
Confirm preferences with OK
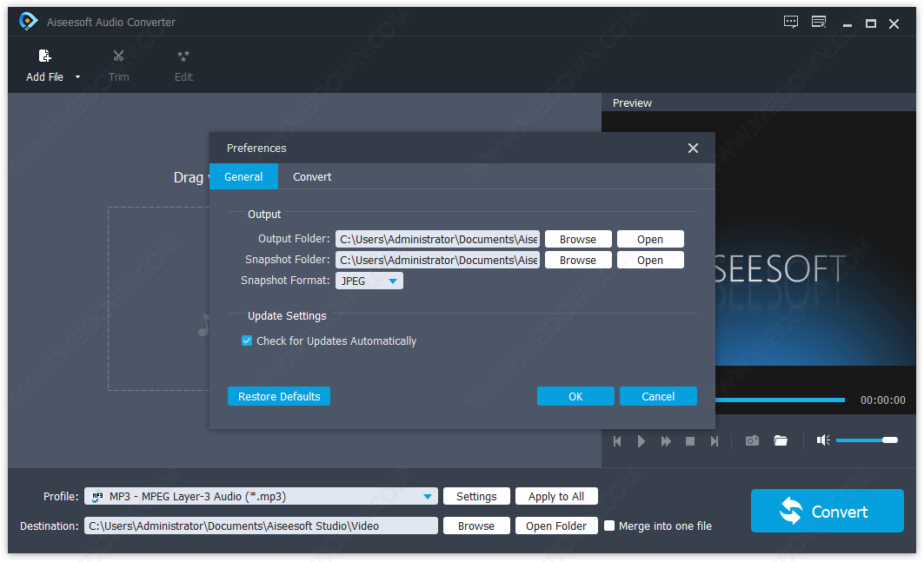click(575, 396)
